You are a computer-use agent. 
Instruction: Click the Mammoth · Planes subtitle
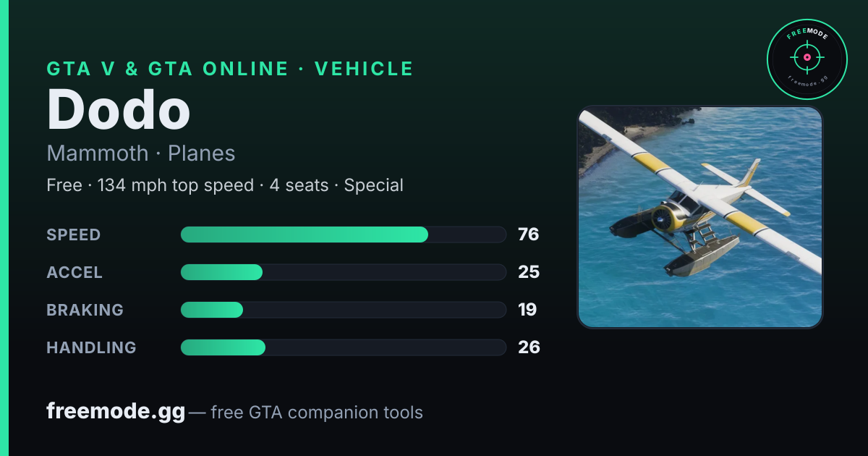tap(141, 153)
